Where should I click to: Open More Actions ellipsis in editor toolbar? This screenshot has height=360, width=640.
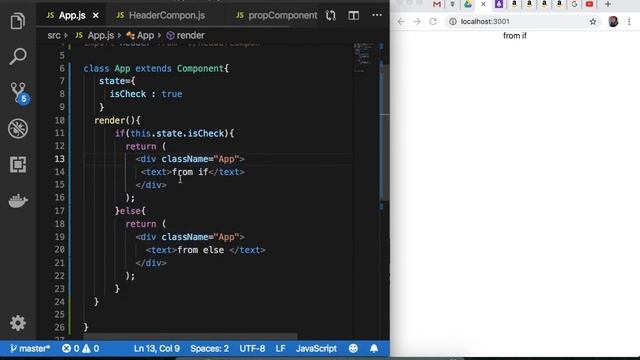[x=377, y=15]
